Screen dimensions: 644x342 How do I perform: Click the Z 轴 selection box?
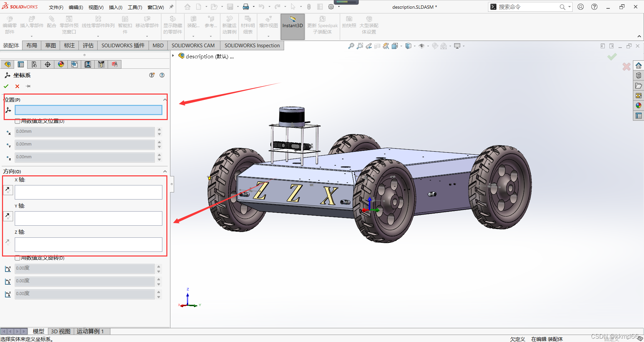(x=89, y=244)
